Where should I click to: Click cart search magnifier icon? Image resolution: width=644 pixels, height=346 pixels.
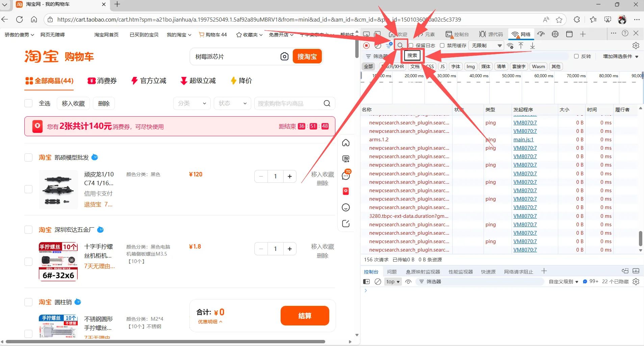coord(327,103)
